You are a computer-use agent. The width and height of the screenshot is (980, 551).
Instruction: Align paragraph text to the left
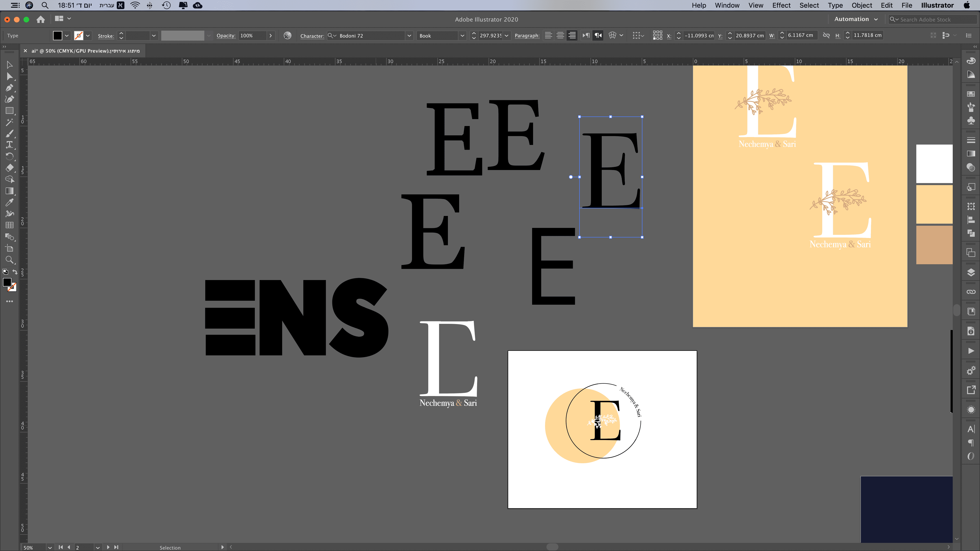[x=548, y=35]
